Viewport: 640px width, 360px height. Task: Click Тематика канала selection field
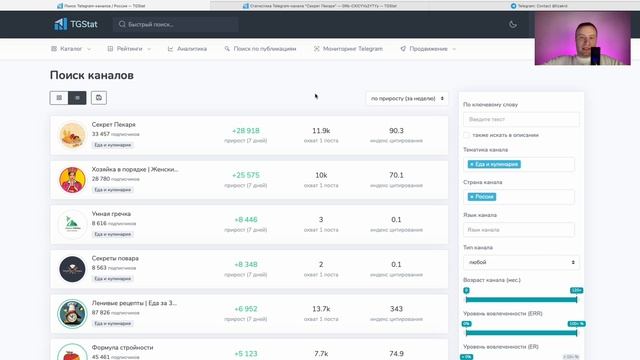(x=519, y=164)
